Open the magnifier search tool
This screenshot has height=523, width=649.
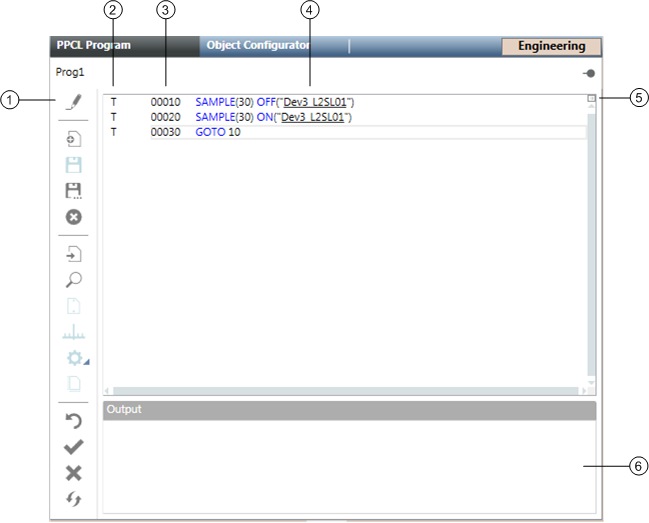pyautogui.click(x=73, y=280)
